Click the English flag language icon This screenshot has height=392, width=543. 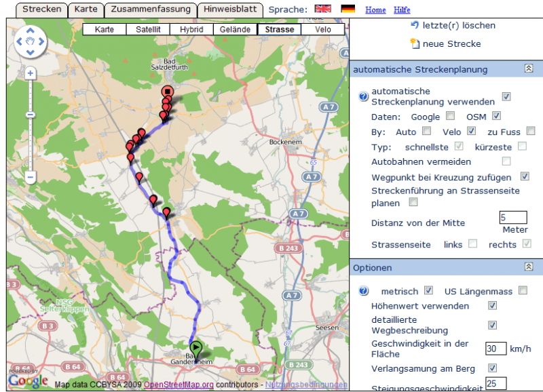point(323,9)
